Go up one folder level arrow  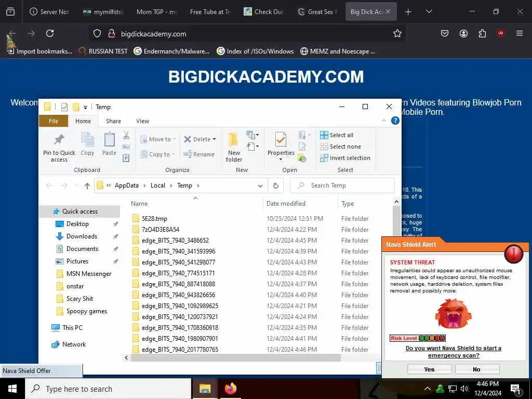tap(87, 185)
